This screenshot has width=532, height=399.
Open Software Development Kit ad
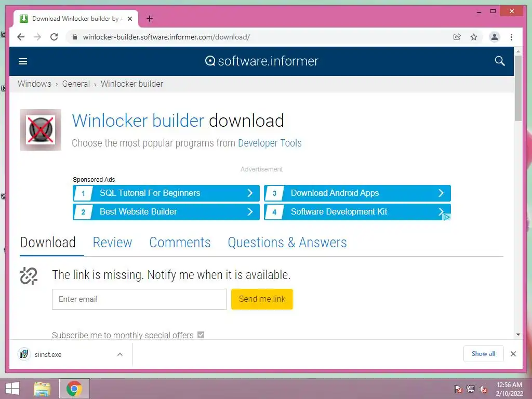tap(357, 212)
